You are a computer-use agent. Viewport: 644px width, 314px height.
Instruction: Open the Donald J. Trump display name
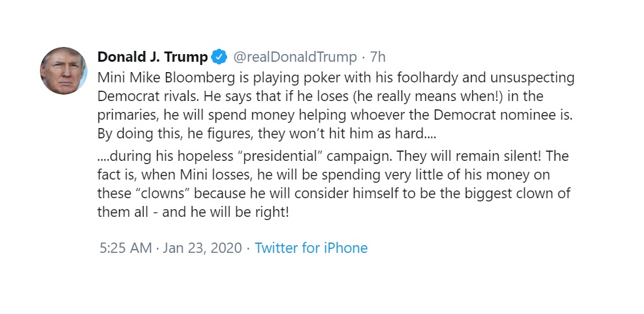(152, 57)
